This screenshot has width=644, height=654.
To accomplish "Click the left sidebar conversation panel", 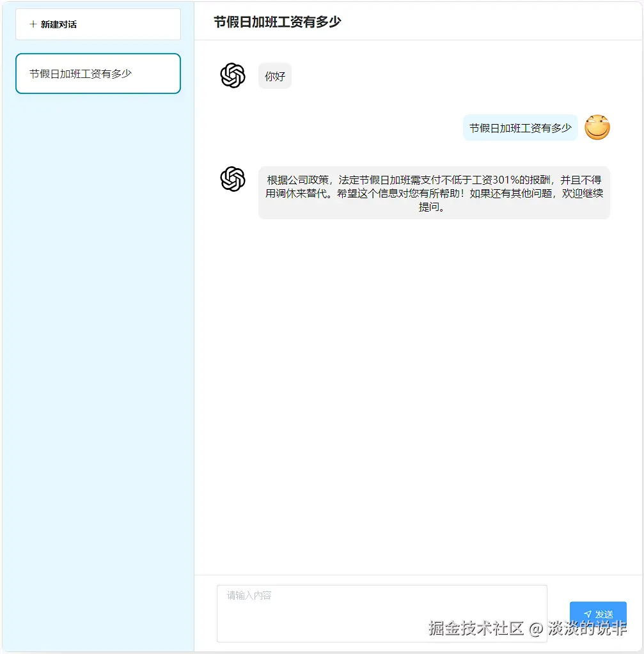I will click(x=97, y=320).
